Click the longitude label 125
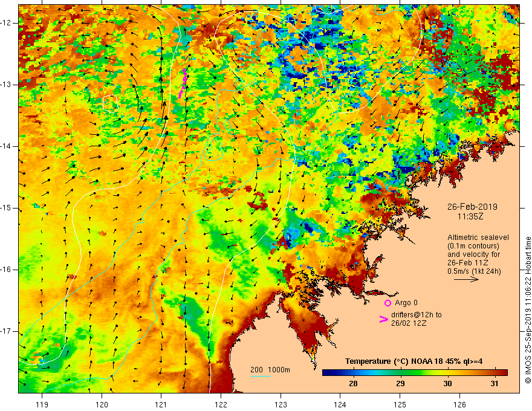Screen dimensions: 532x411 (x=400, y=404)
